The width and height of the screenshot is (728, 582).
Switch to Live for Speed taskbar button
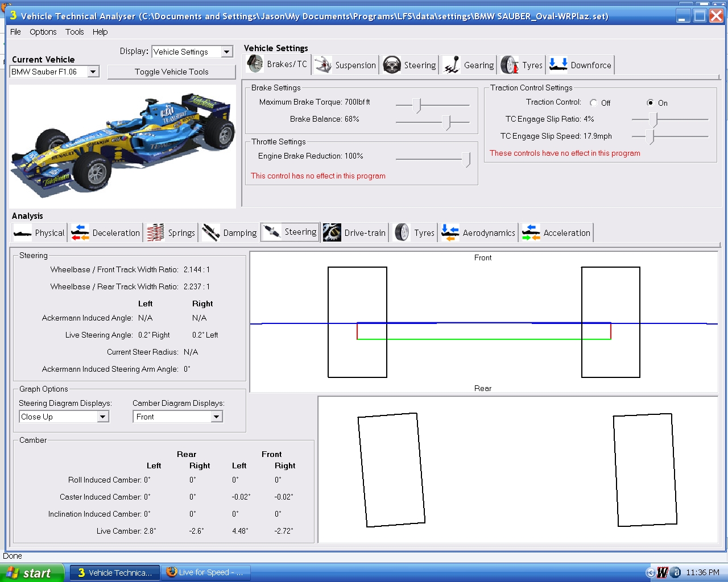coord(206,573)
